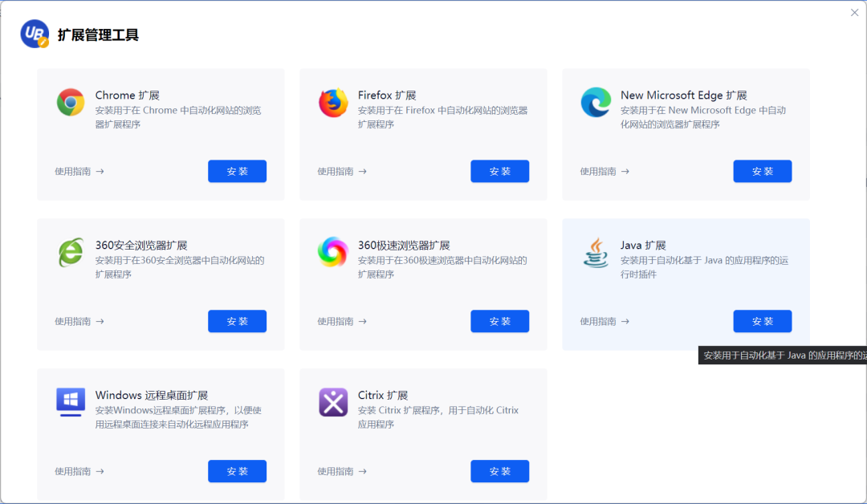Viewport: 867px width, 504px height.
Task: Install the Chrome 扩展
Action: pos(237,171)
